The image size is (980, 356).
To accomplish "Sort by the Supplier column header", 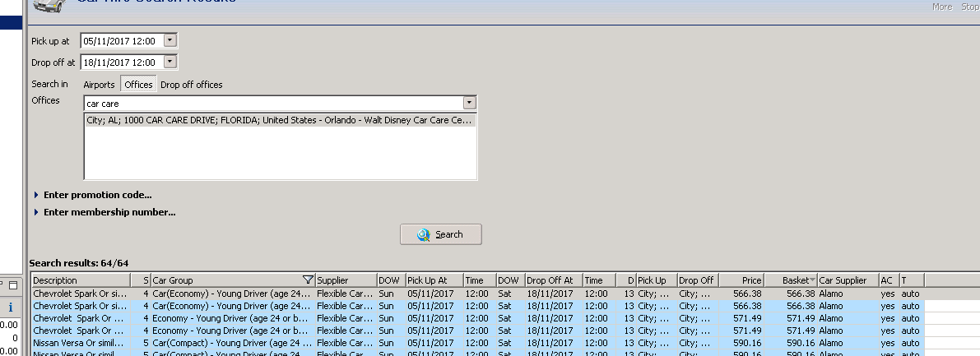I will (x=346, y=280).
